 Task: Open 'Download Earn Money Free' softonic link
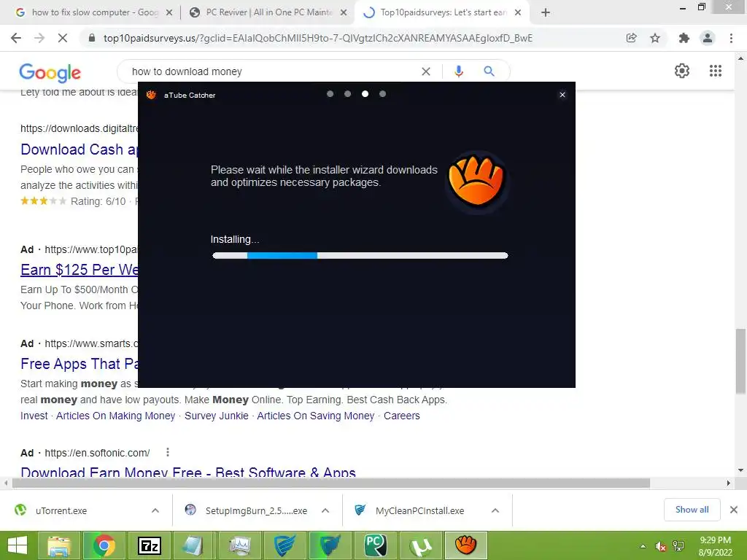[188, 472]
